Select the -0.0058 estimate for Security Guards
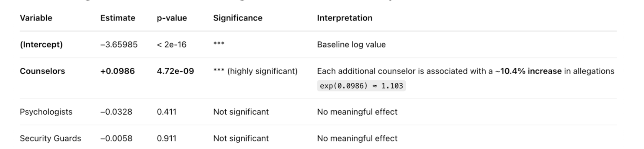The image size is (644, 149). point(116,138)
